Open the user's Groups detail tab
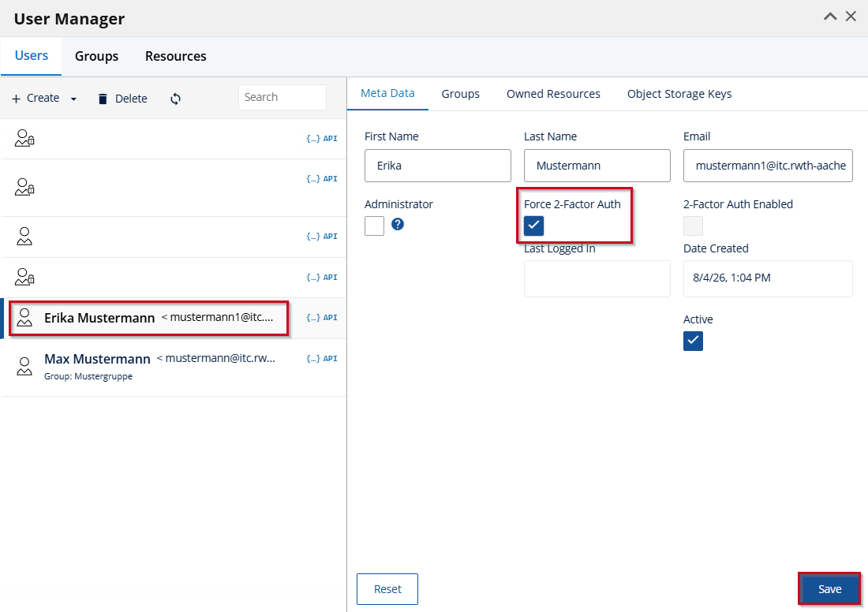The width and height of the screenshot is (868, 612). 461,94
